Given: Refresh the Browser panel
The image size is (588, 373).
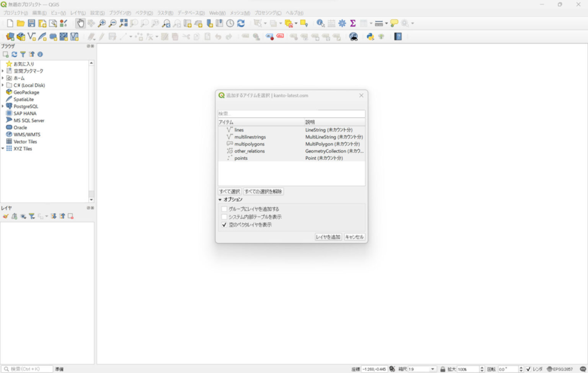Looking at the screenshot, I should [x=14, y=54].
